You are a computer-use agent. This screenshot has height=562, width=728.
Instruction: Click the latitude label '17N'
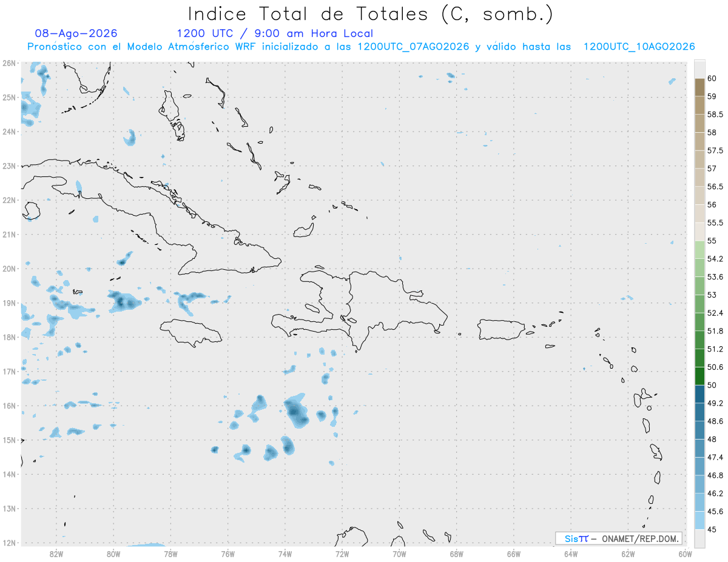click(9, 371)
